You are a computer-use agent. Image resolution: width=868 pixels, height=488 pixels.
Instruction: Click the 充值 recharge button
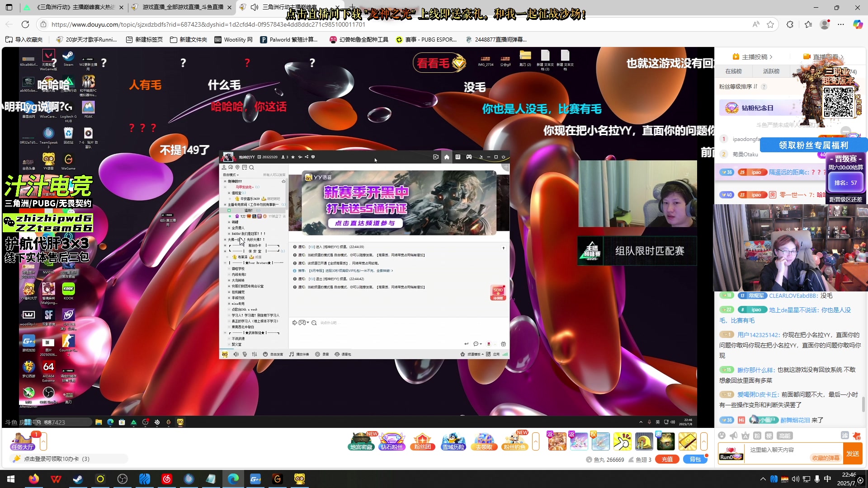(x=667, y=460)
